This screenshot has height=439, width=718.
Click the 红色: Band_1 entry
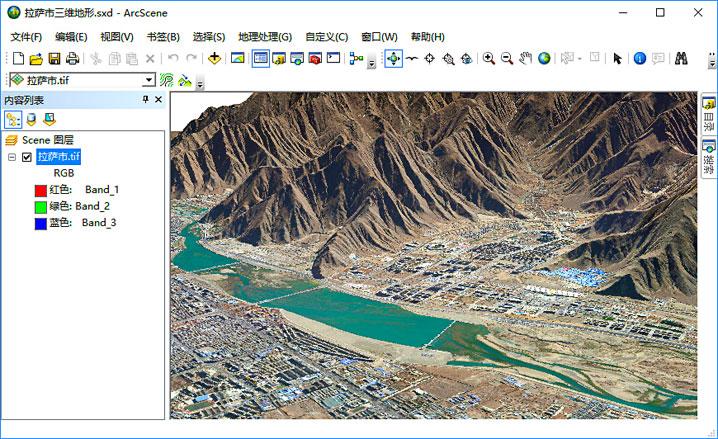(x=84, y=190)
